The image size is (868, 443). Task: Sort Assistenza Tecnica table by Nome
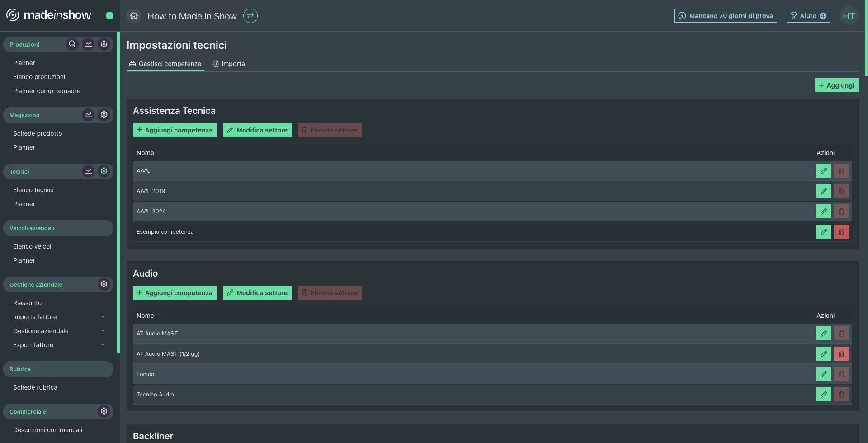pos(160,153)
